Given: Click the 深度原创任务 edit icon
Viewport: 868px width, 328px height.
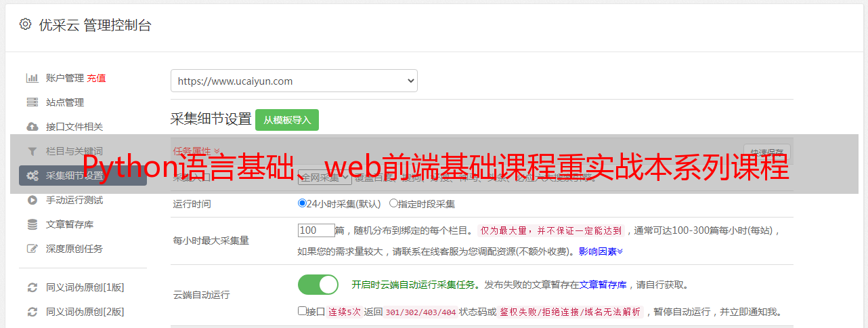Looking at the screenshot, I should tap(32, 249).
